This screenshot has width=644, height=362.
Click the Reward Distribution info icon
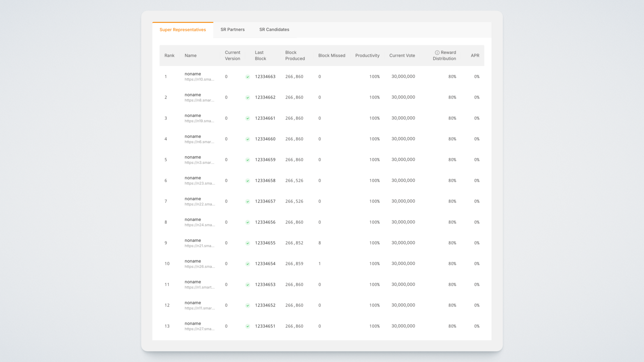(437, 53)
